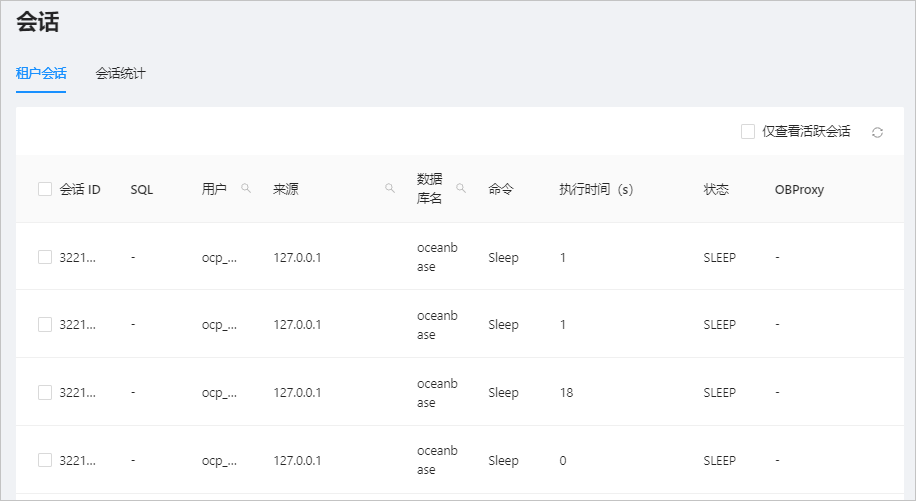Click the execution time value 0
Screen dimensions: 916x501
pos(563,461)
